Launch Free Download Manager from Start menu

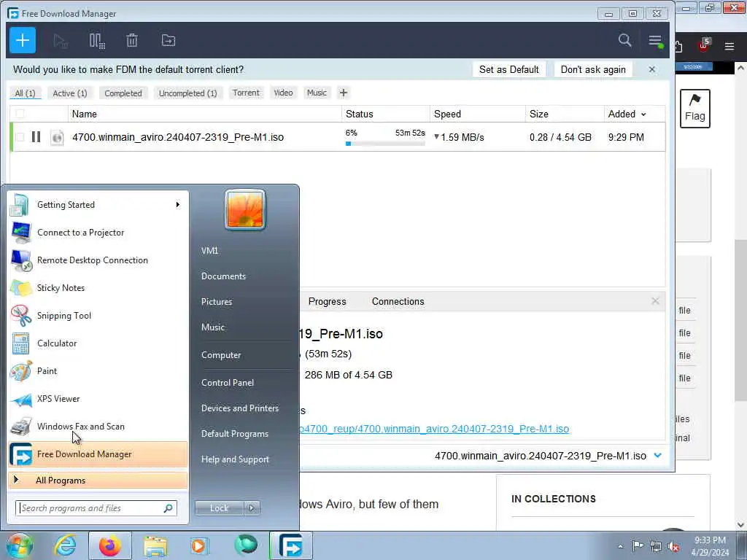coord(98,454)
